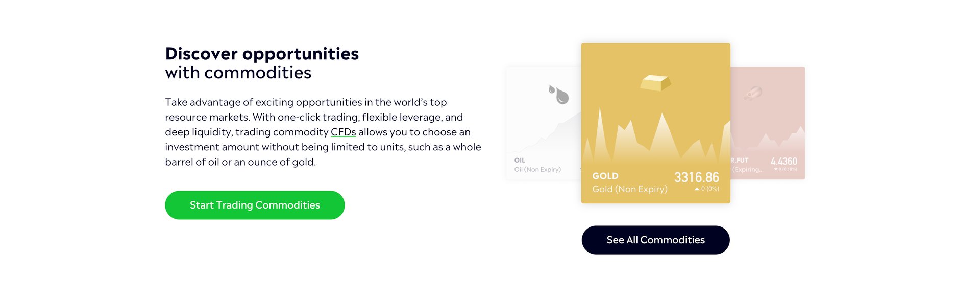980x297 pixels.
Task: Click the gold price chart peaks
Action: coord(656,135)
